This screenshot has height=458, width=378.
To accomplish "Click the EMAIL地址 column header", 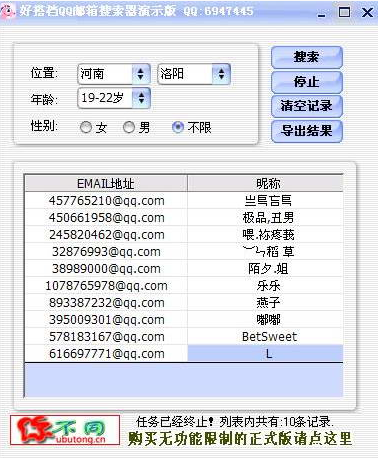I will coord(106,183).
